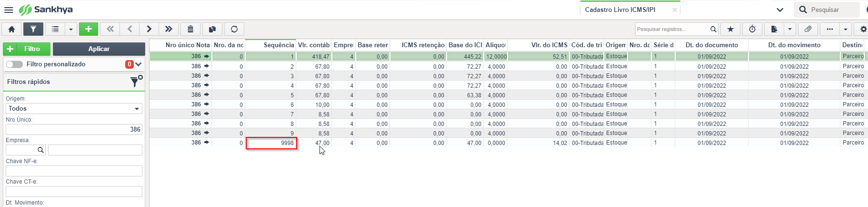
Task: Jump to the last record
Action: 169,29
